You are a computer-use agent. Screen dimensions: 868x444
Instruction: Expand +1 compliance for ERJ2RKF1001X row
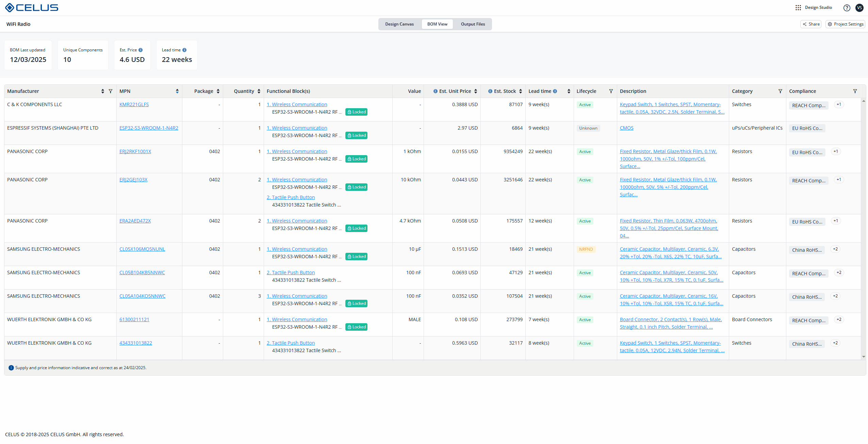coord(836,151)
